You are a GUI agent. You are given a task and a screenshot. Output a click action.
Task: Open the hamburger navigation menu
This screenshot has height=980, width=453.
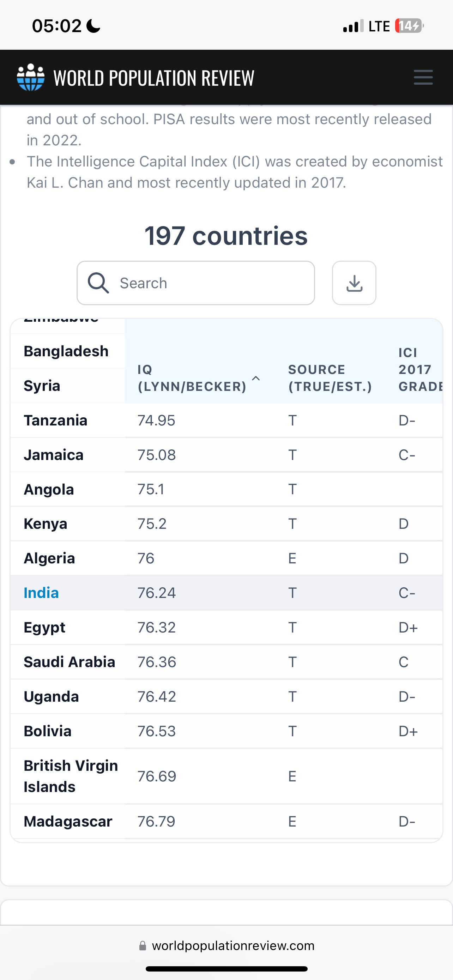423,77
